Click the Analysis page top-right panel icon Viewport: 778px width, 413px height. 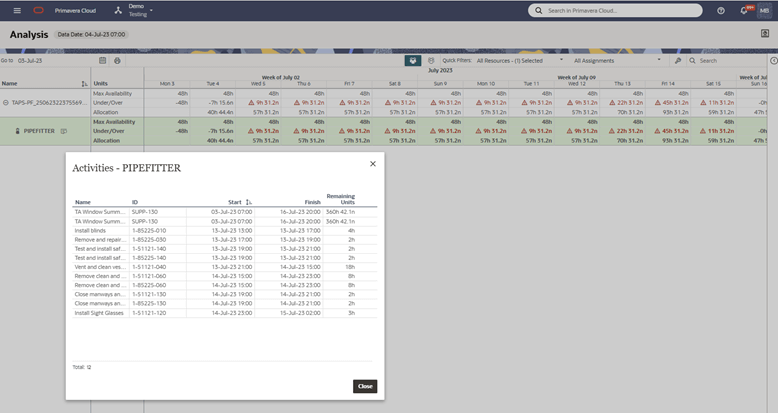click(x=765, y=33)
